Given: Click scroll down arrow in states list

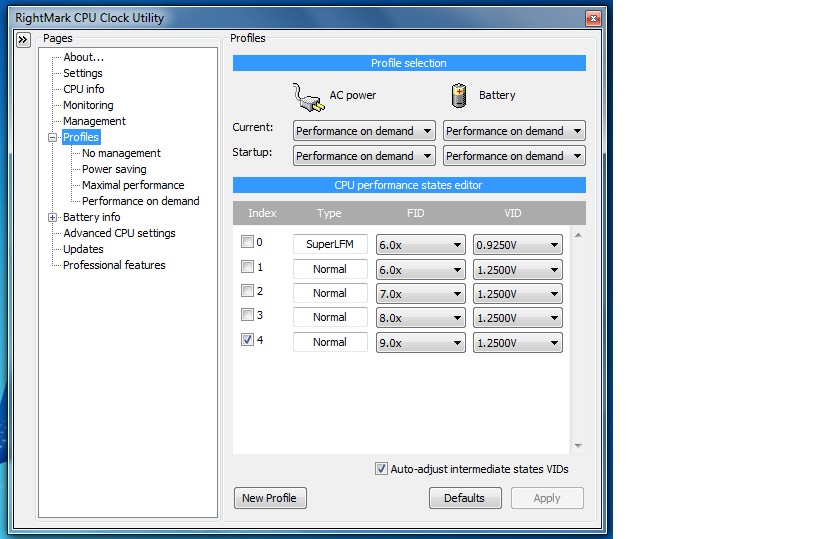Looking at the screenshot, I should 578,446.
